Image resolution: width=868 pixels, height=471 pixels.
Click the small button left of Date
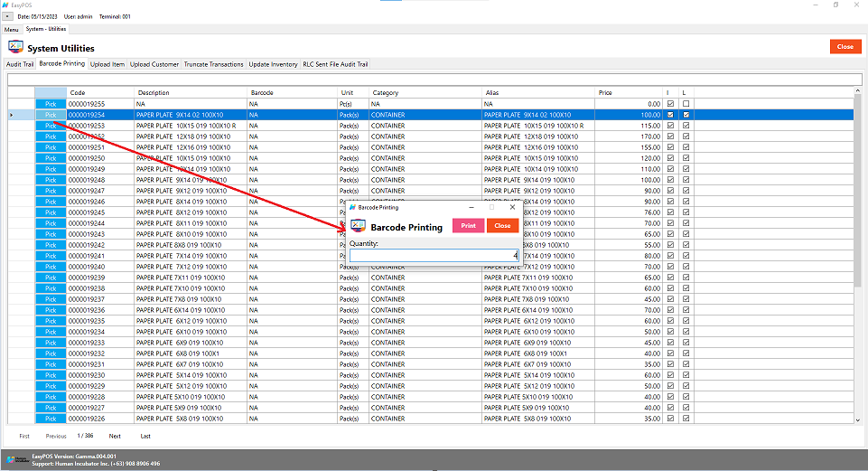[8, 16]
